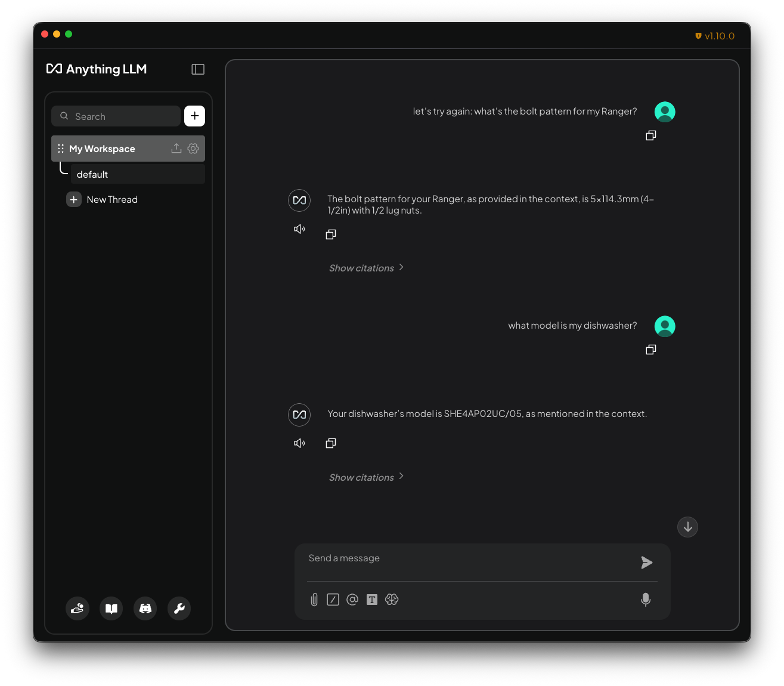Show citations for the bolt pattern answer

pos(362,268)
